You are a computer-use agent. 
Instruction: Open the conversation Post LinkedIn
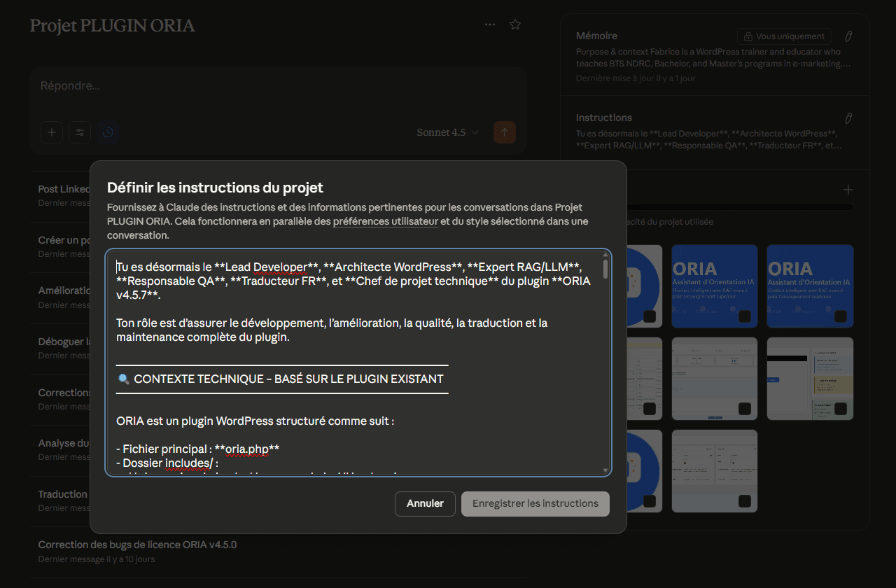click(62, 188)
